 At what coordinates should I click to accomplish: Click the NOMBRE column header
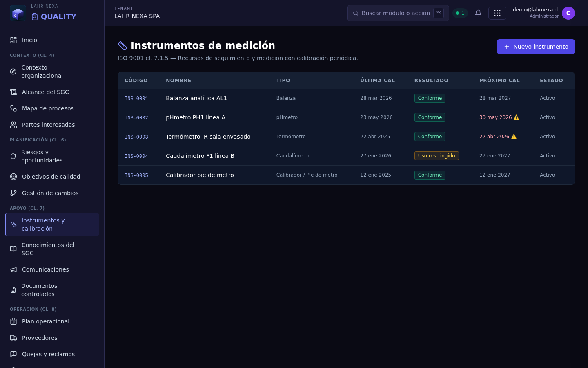[178, 81]
